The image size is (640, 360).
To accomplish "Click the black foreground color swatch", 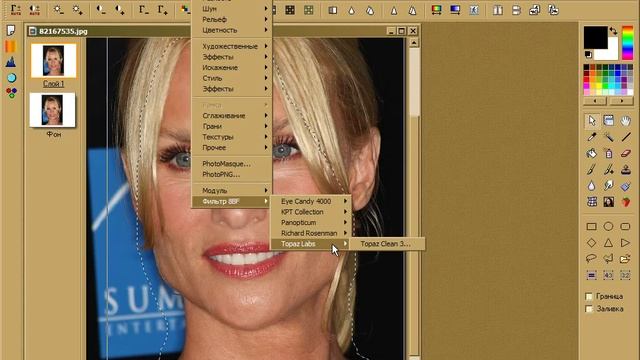I will pos(596,38).
